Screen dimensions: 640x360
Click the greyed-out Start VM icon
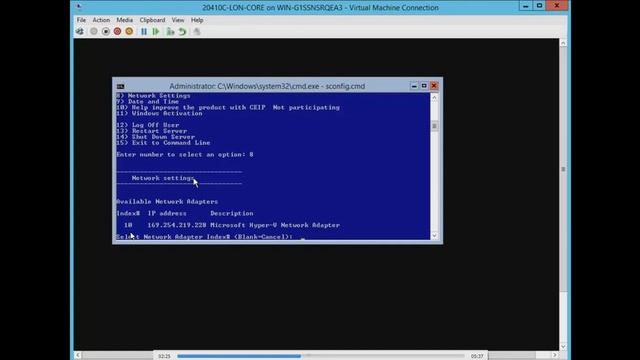tap(94, 31)
